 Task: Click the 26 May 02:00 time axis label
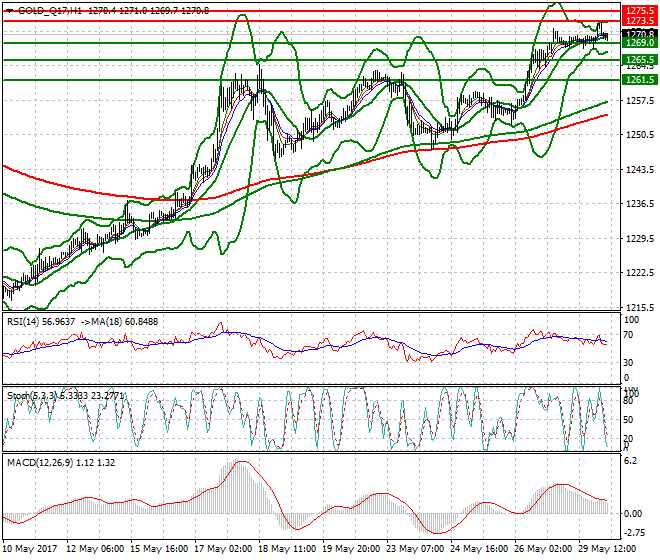(543, 549)
